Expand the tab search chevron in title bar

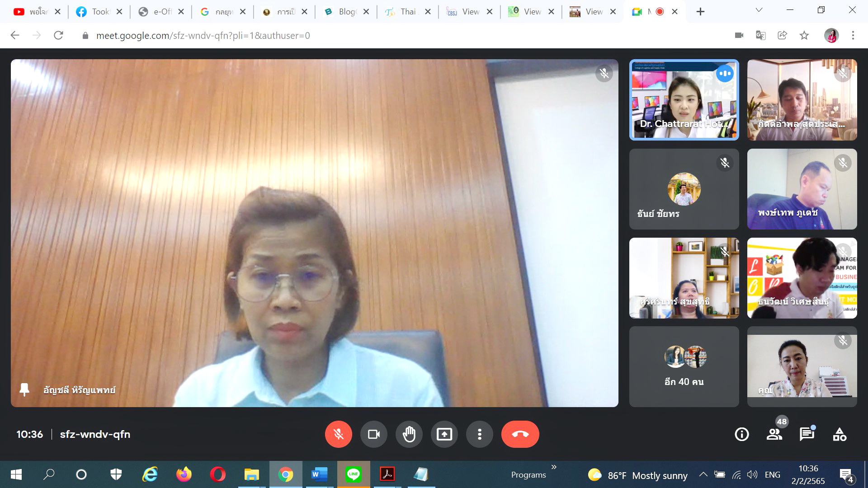point(759,10)
